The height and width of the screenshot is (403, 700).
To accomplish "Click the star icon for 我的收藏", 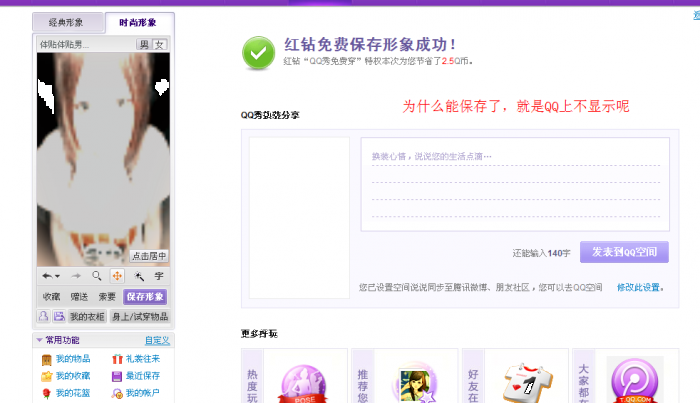I will pos(46,376).
